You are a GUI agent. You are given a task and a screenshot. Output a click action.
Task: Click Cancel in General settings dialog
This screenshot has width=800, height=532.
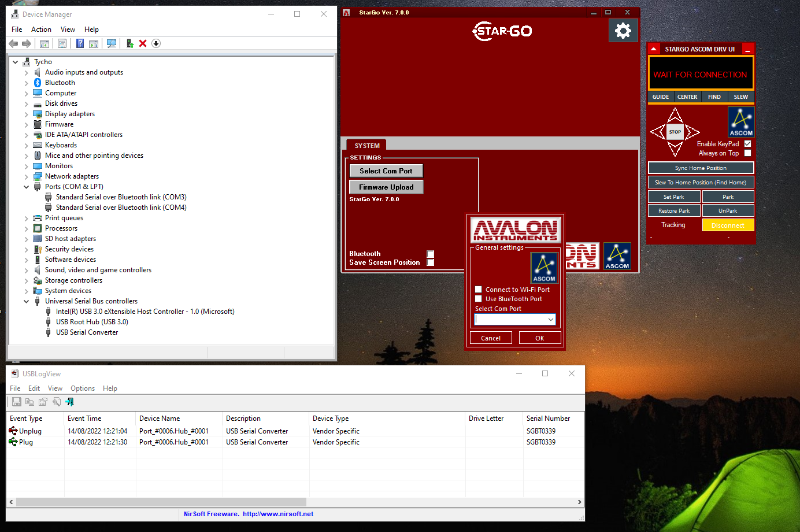(x=490, y=338)
